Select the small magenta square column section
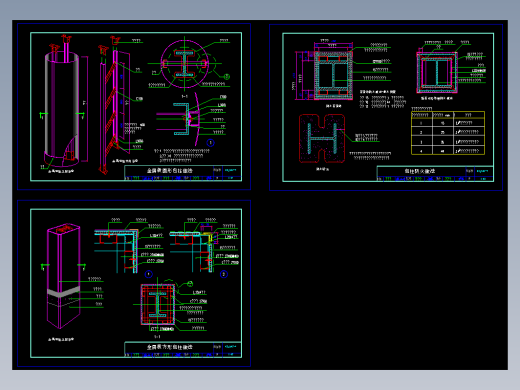The height and width of the screenshot is (390, 520). (436, 72)
